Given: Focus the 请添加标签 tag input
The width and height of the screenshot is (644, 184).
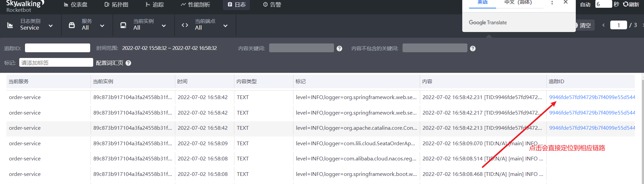Looking at the screenshot, I should [x=56, y=62].
